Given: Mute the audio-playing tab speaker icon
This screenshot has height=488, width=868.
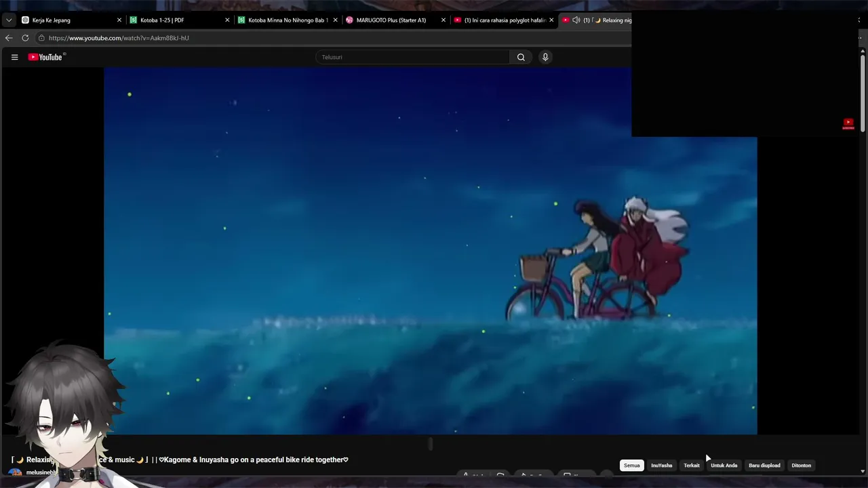Looking at the screenshot, I should tap(576, 20).
